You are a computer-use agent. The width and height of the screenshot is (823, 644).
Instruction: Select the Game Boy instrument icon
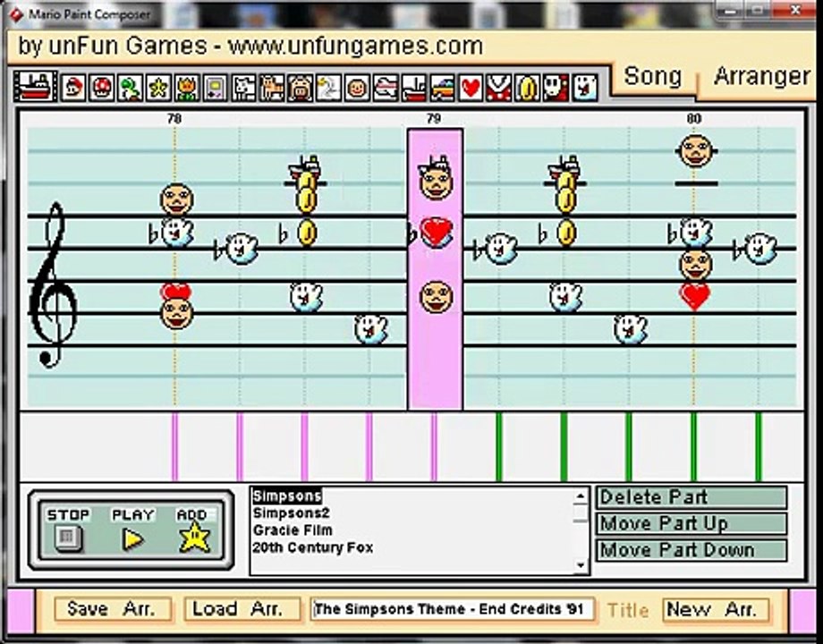point(216,87)
